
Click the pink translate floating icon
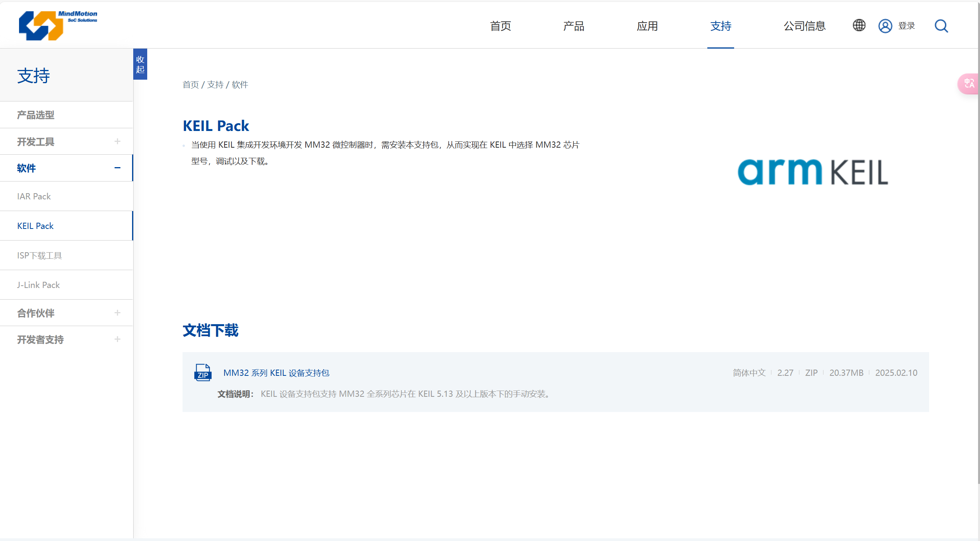pyautogui.click(x=969, y=84)
